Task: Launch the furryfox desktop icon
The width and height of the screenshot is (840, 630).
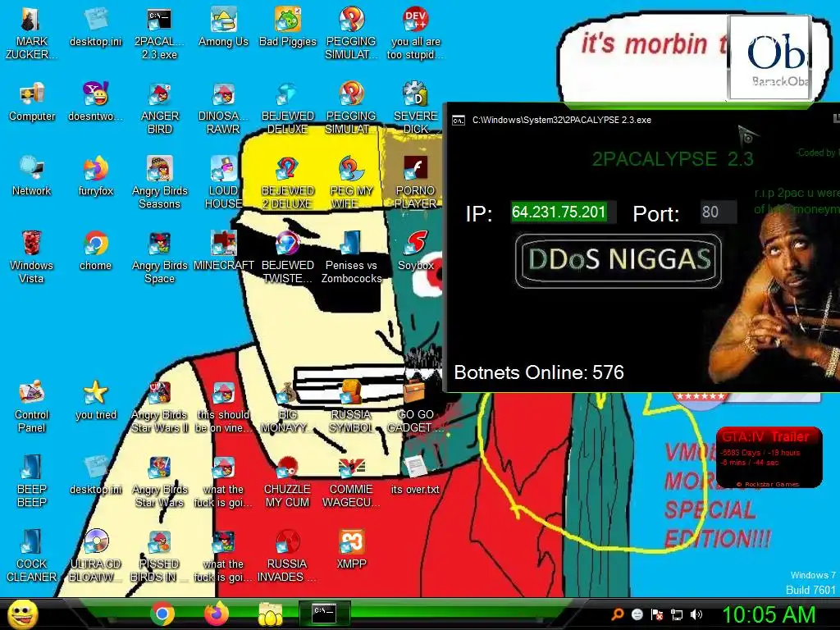Action: click(95, 176)
